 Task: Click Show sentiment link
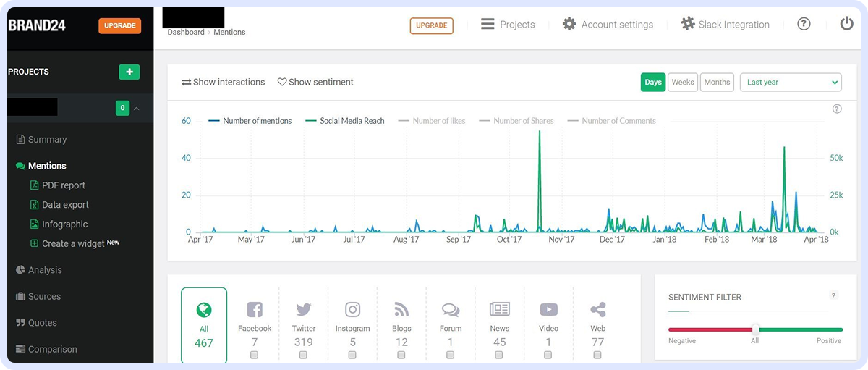315,83
